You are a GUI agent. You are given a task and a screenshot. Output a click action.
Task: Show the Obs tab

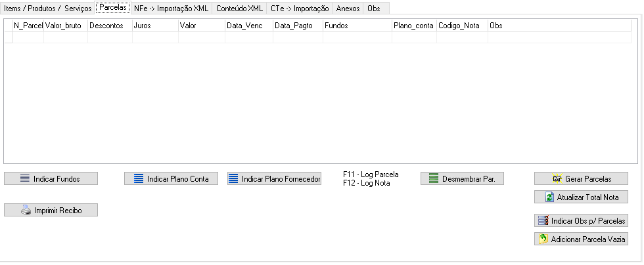pyautogui.click(x=373, y=9)
